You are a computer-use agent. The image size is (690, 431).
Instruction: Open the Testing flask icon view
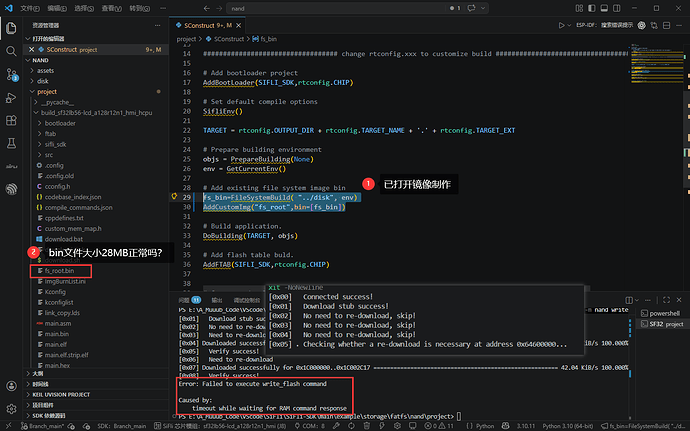point(11,143)
